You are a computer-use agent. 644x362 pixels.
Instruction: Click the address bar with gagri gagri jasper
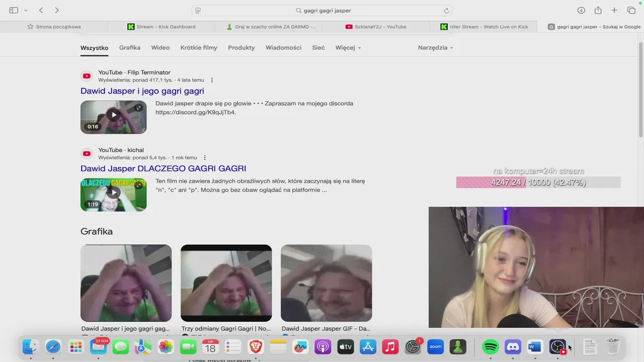point(322,10)
